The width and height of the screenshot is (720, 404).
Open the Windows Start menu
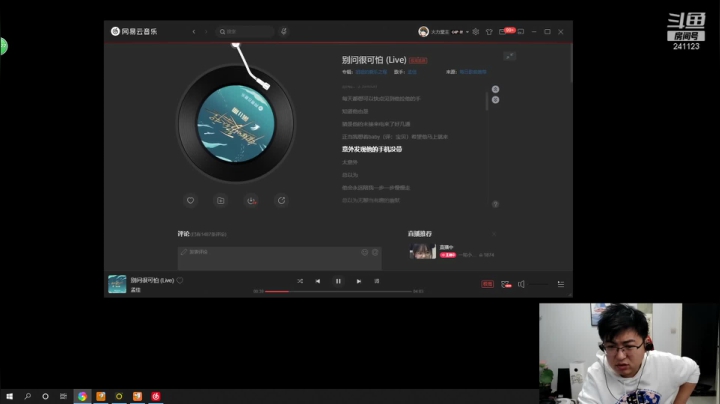(9, 396)
